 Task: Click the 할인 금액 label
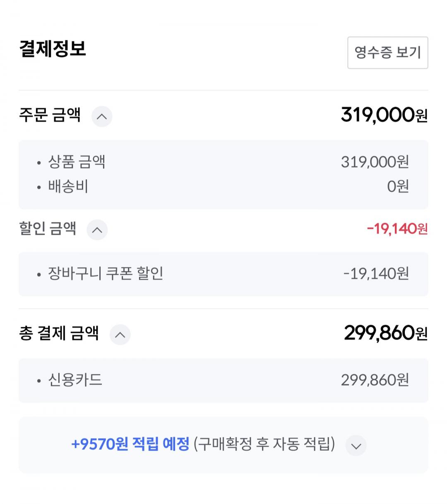48,228
